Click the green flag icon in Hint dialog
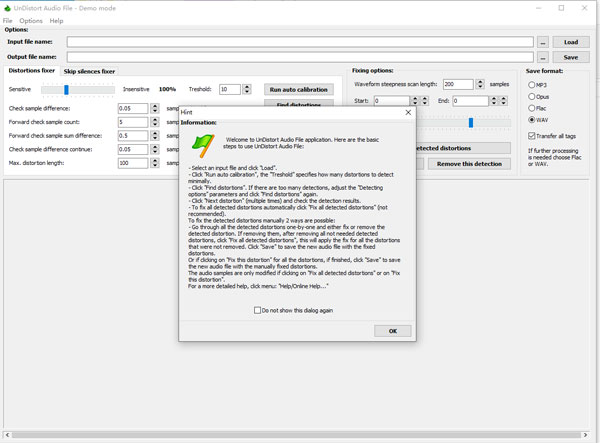This screenshot has width=600, height=443. 203,146
